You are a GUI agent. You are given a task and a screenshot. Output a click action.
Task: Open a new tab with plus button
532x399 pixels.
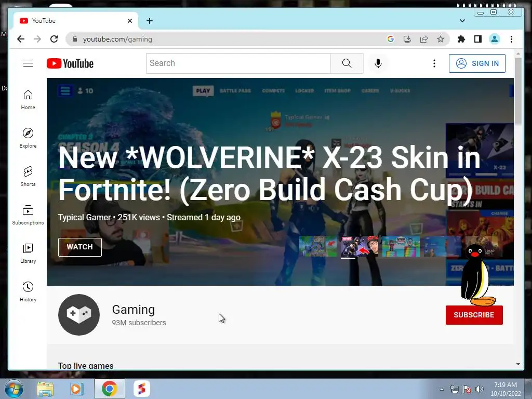coord(150,21)
